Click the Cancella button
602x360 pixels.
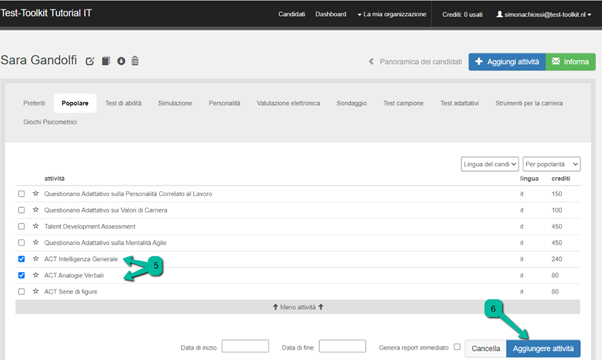tap(486, 348)
